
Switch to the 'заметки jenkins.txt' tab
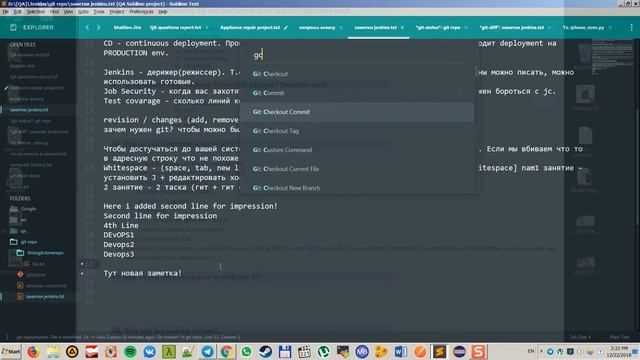(x=376, y=27)
